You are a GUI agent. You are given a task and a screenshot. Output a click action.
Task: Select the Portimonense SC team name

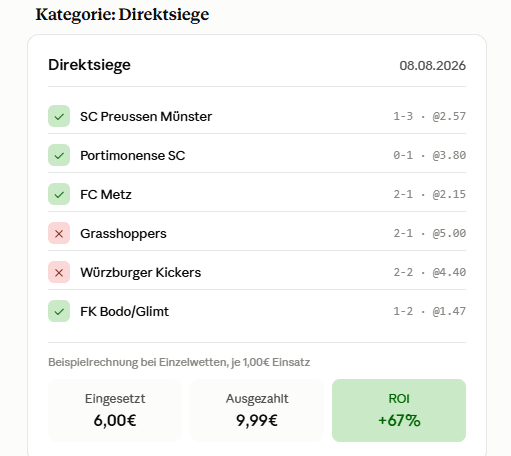coord(133,156)
